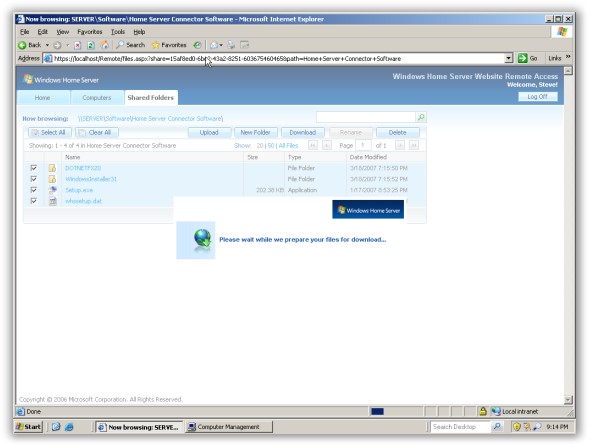The image size is (589, 446).
Task: Click the Start button
Action: [x=29, y=427]
